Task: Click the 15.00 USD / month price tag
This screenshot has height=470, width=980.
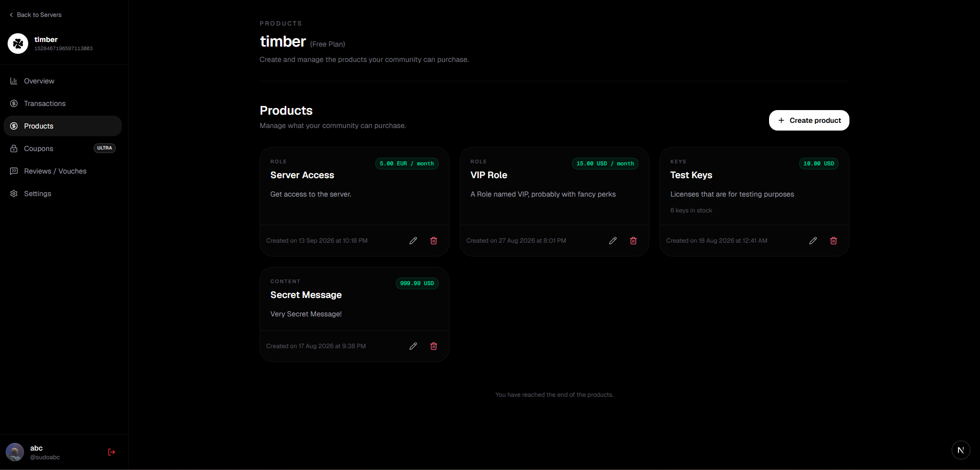Action: (605, 164)
